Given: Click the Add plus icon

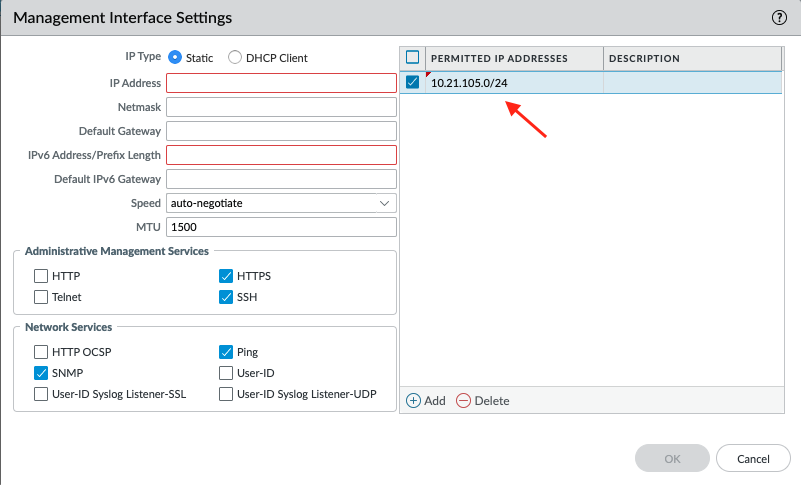Looking at the screenshot, I should 414,400.
